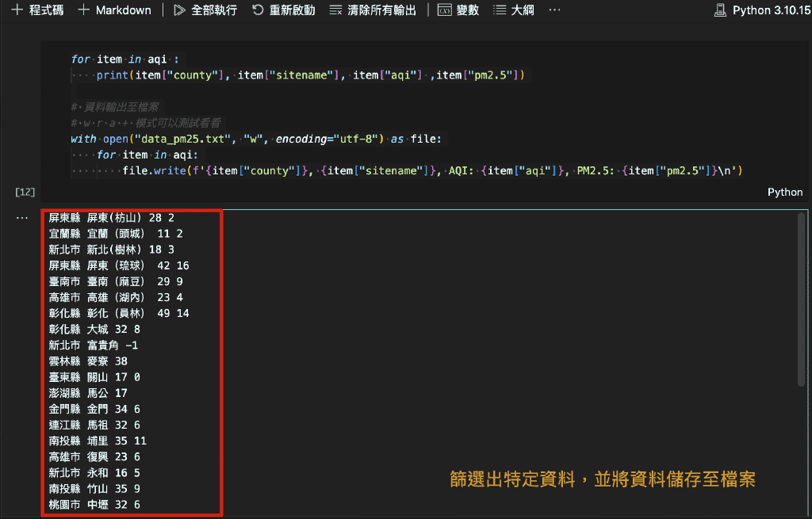The image size is (812, 519).
Task: Open the toolbar overflow menu (…)
Action: [553, 10]
